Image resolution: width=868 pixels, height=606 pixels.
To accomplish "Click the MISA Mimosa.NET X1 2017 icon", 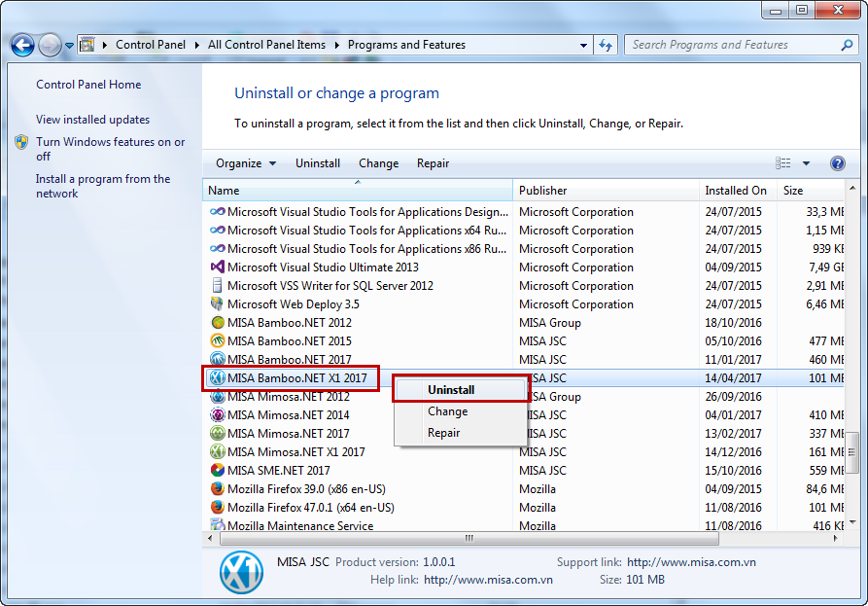I will click(218, 451).
